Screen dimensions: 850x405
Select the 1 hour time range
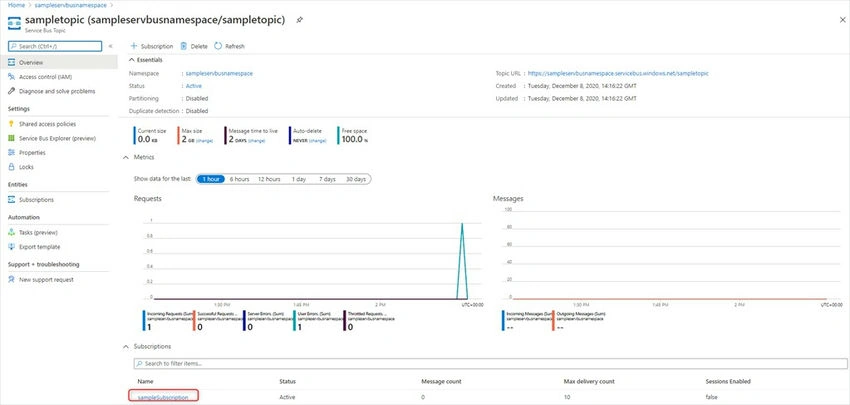pos(210,179)
